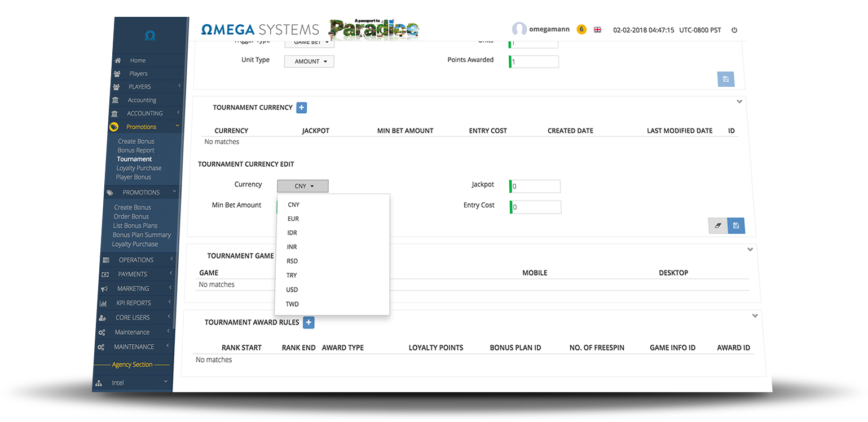This screenshot has width=868, height=422.
Task: Collapse the Tournament Game panel chevron
Action: (750, 249)
